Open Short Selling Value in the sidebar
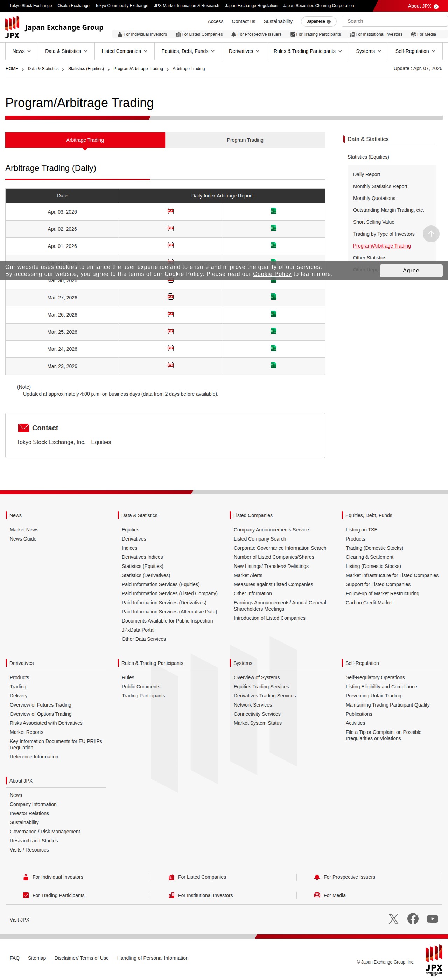This screenshot has width=448, height=980. click(x=373, y=222)
